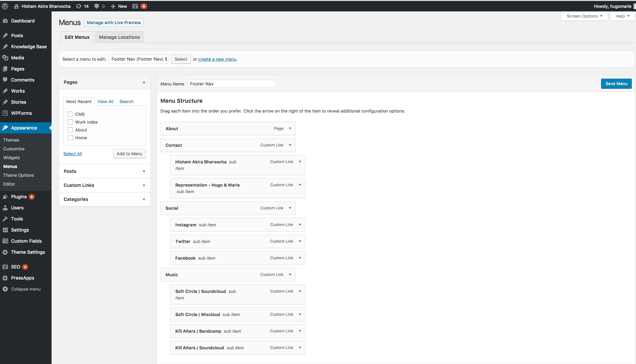Click the Theme Settings gear icon

5,252
